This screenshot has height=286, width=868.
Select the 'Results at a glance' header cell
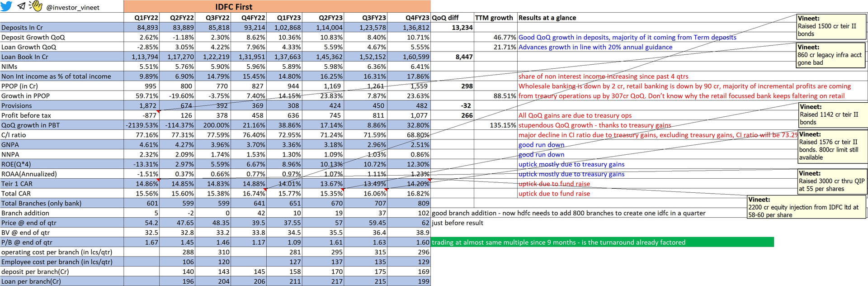coord(547,18)
